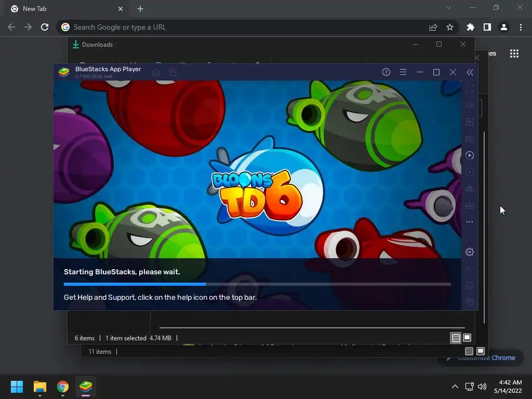The height and width of the screenshot is (399, 532).
Task: Open BlueStacks settings gear icon
Action: click(470, 252)
